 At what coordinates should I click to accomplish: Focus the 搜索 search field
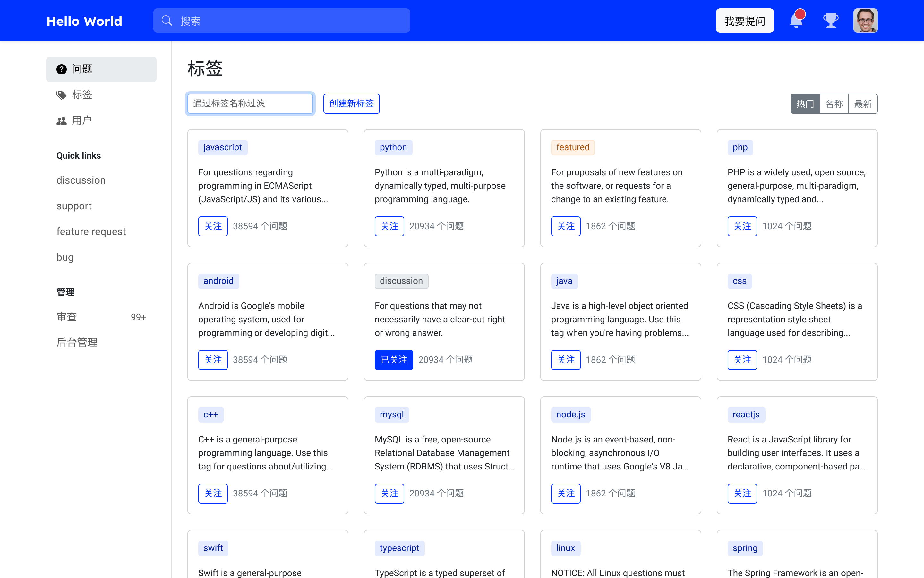(x=281, y=21)
